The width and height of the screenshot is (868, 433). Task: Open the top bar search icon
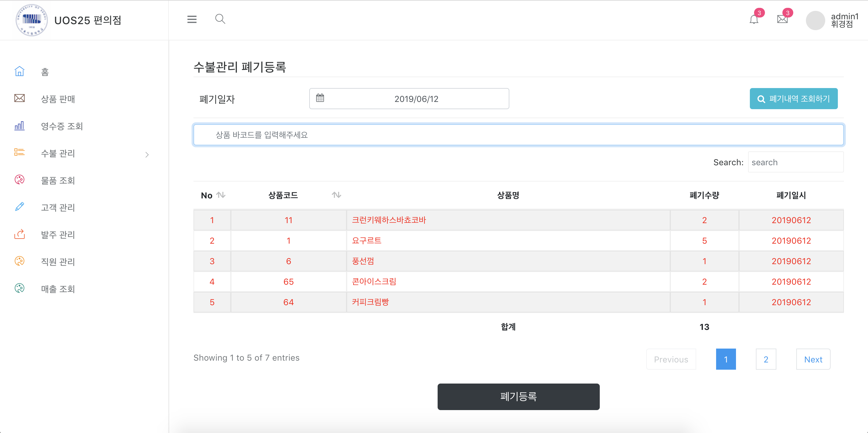coord(220,19)
